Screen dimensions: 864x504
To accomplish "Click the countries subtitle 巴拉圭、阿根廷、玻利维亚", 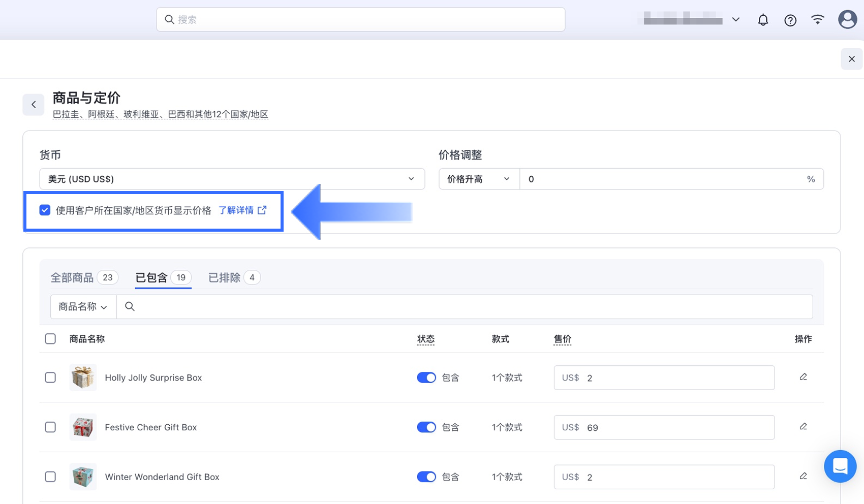I will point(160,114).
